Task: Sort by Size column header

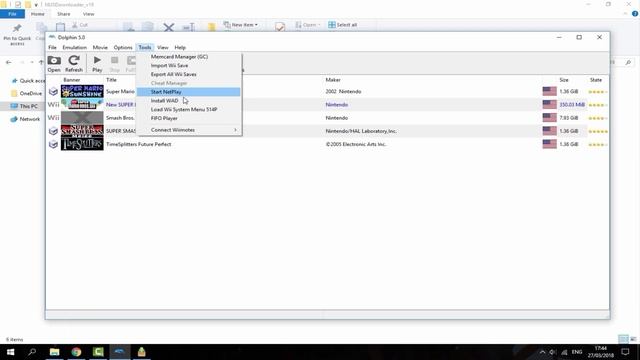Action: (564, 80)
